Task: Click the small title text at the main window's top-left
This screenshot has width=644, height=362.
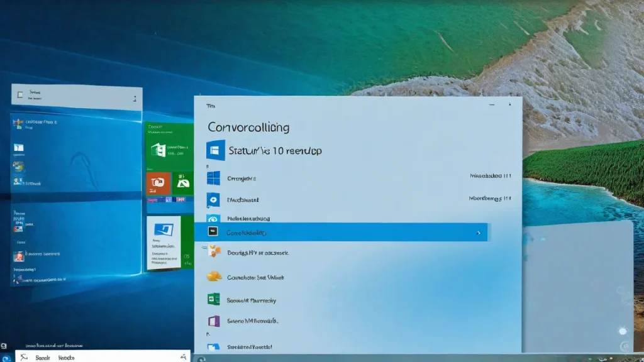Action: 211,106
